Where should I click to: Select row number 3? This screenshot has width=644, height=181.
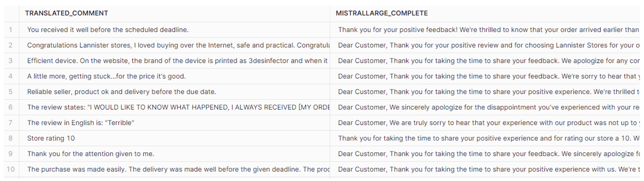(11, 61)
